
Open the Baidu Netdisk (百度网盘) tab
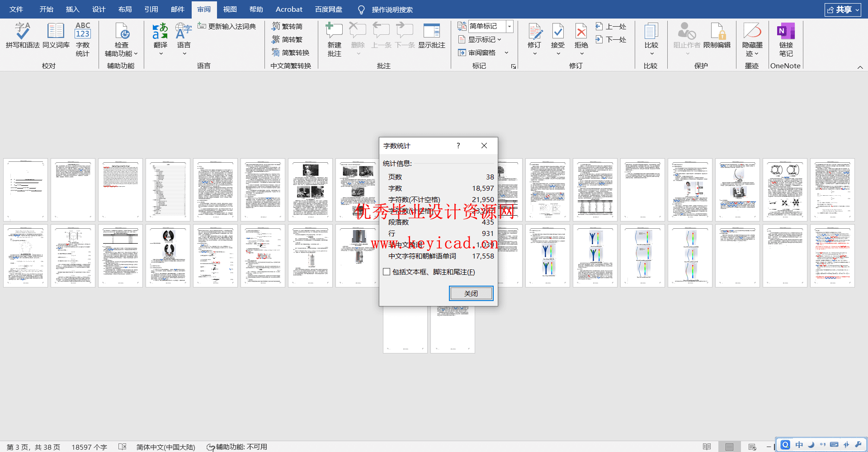pos(329,9)
